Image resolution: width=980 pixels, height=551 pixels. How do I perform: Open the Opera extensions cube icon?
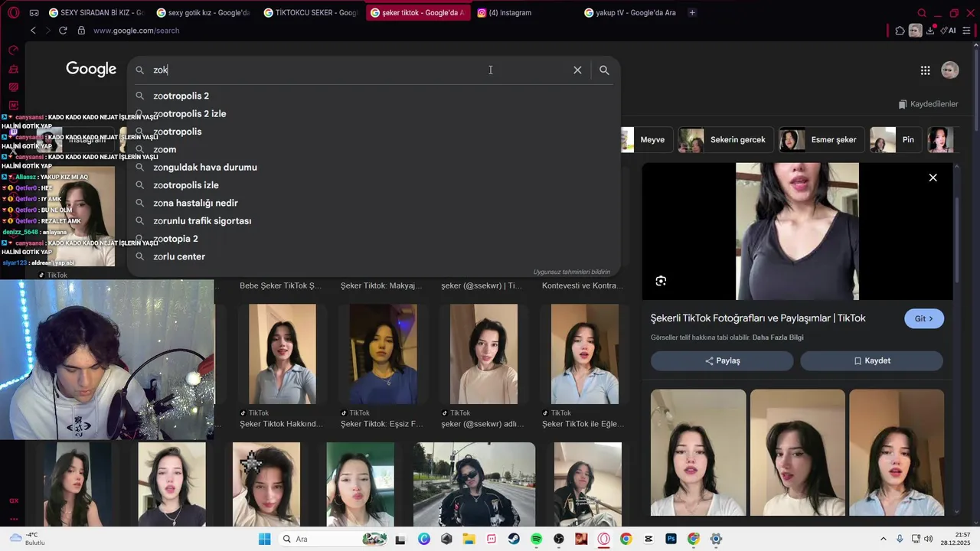pyautogui.click(x=900, y=31)
